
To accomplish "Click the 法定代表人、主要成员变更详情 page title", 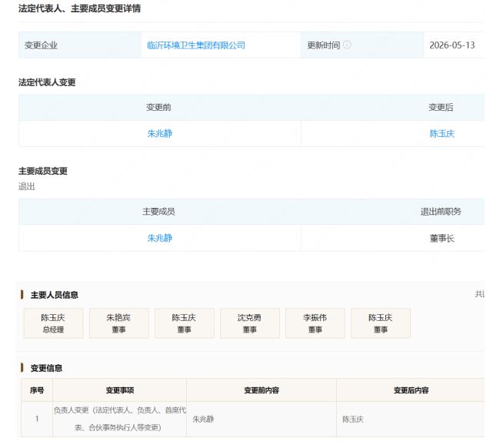I will 79,8.
